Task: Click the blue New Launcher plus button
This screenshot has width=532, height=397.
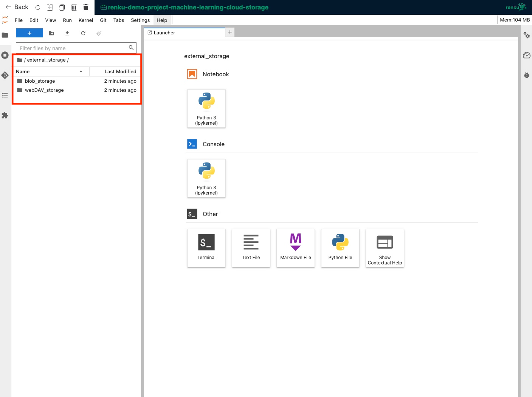Action: coord(29,33)
